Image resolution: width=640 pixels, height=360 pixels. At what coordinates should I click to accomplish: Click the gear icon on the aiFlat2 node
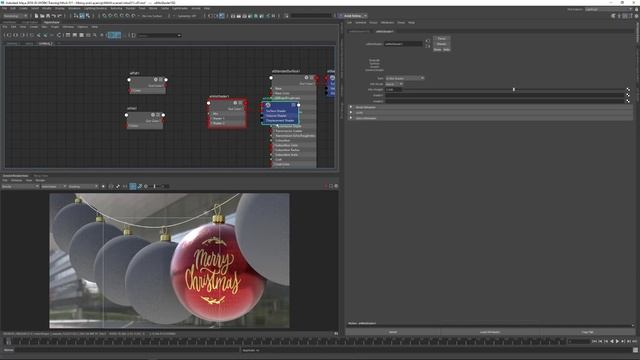[x=153, y=115]
